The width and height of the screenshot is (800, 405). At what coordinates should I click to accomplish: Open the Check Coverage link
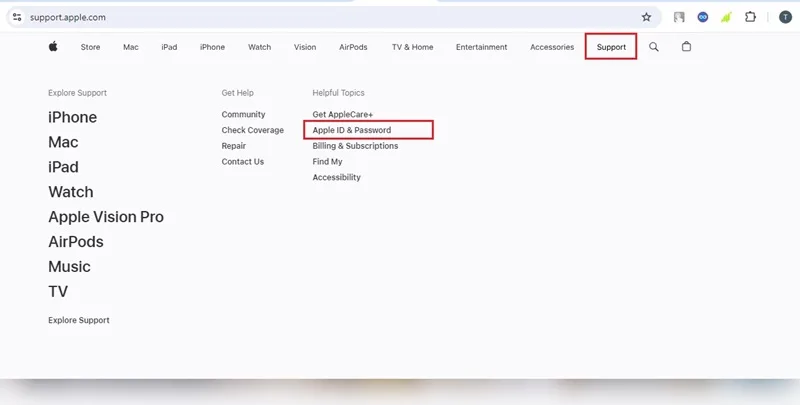(x=253, y=130)
